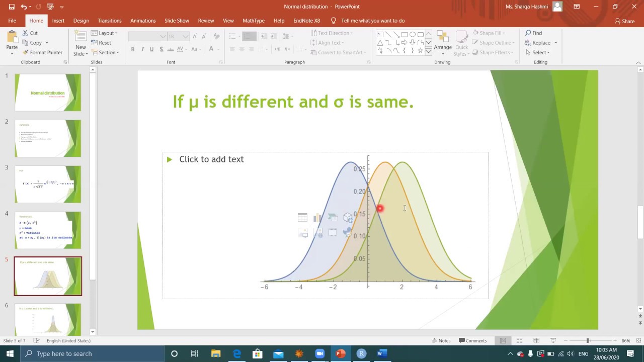The width and height of the screenshot is (644, 362).
Task: Open the File menu
Action: pos(12,21)
